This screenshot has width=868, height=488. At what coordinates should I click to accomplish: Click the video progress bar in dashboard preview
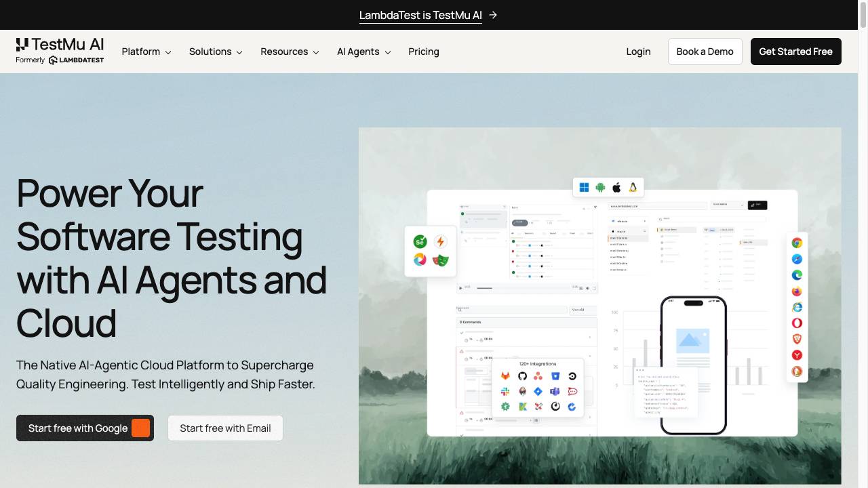(522, 288)
